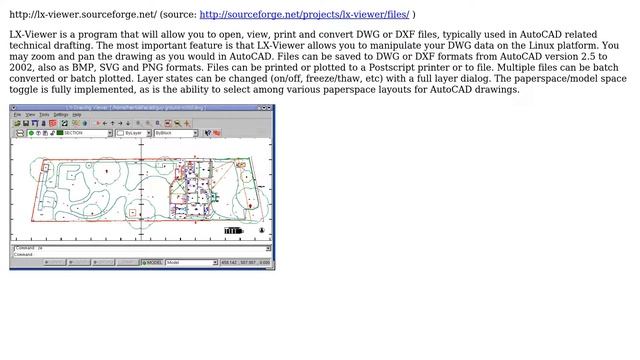Open the sourceforge.net/projects/lx-viewer/files link

pos(304,14)
